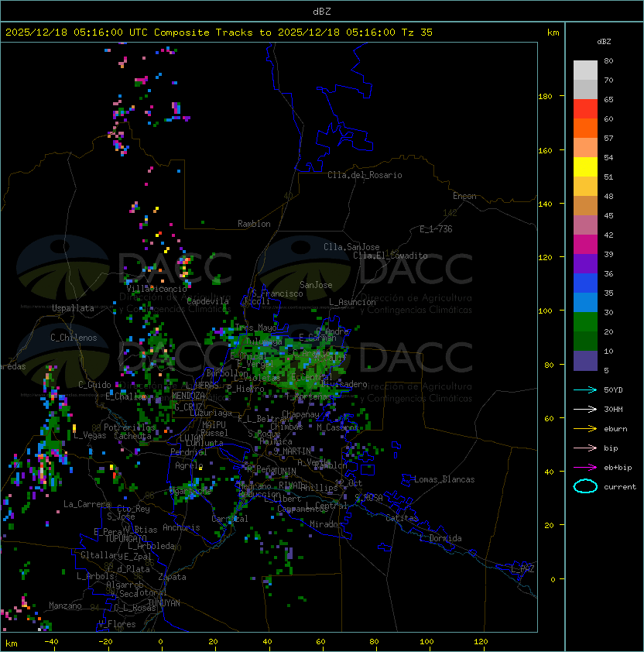The image size is (644, 652).
Task: Click the legend value 36
Action: (x=608, y=273)
